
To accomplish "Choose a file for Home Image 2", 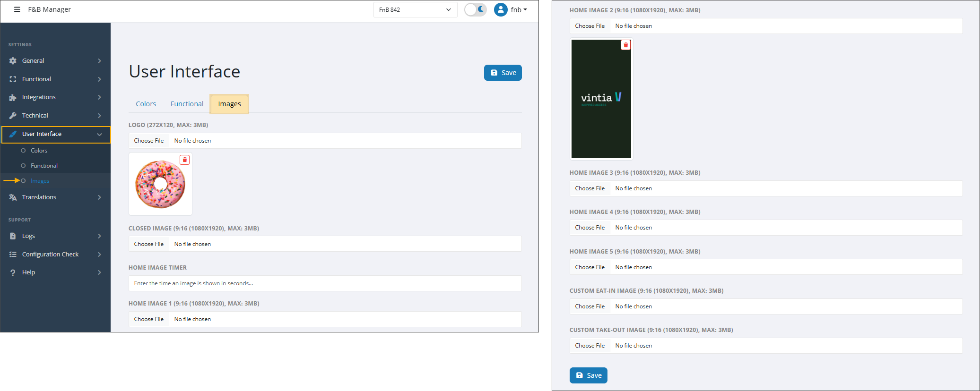I will pyautogui.click(x=590, y=26).
